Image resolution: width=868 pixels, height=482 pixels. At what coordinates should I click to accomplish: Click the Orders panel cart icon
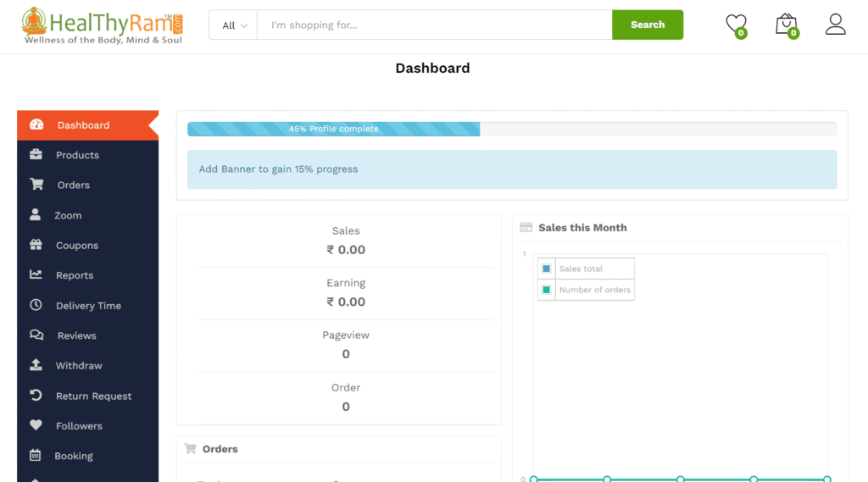coord(190,448)
